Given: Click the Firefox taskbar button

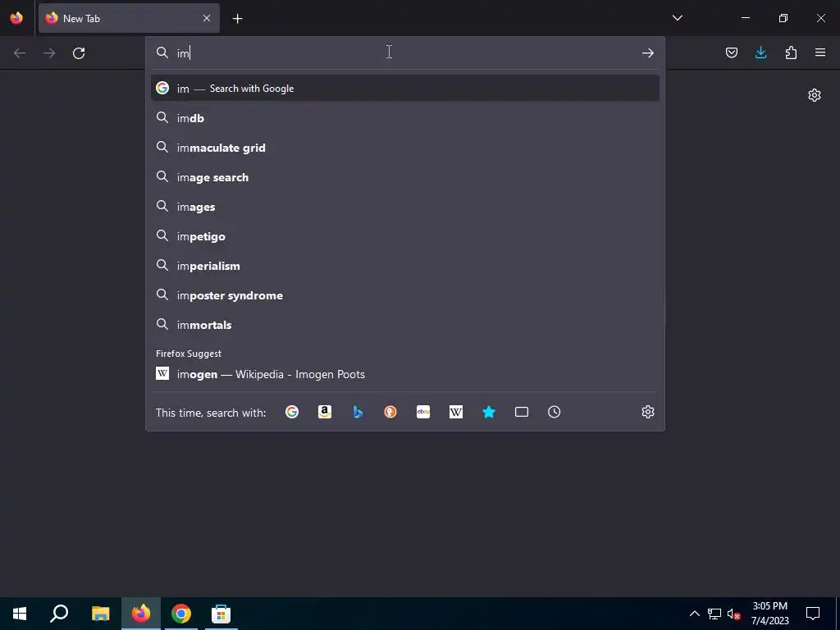Looking at the screenshot, I should (x=141, y=614).
